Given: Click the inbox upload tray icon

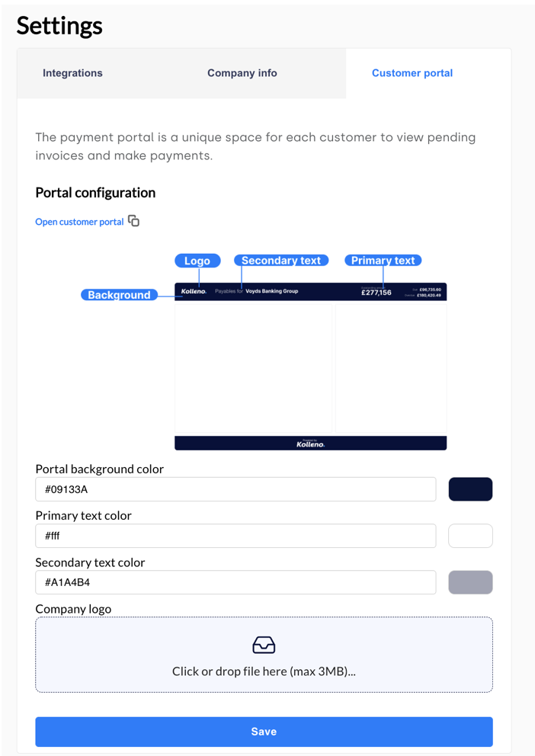Looking at the screenshot, I should click(264, 645).
